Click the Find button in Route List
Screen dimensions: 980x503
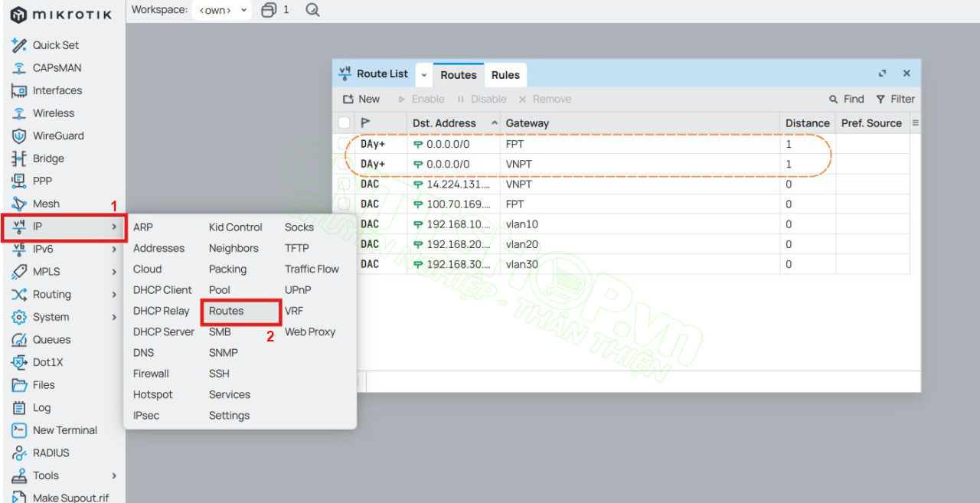846,99
